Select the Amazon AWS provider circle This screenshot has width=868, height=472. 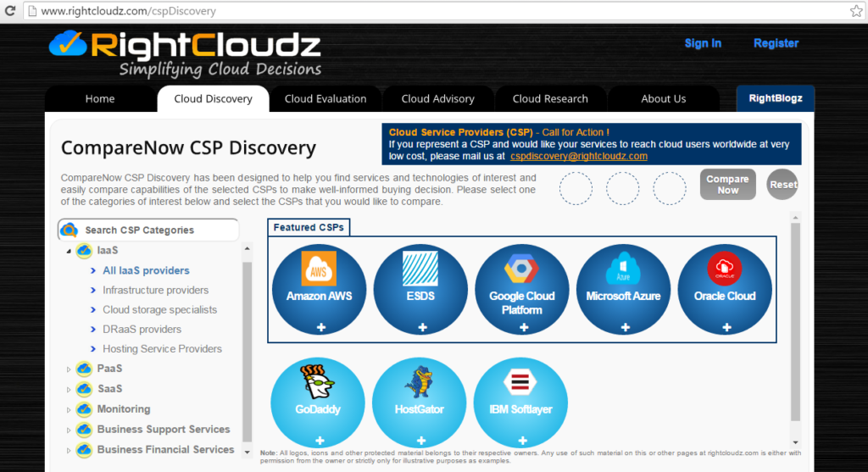[x=320, y=290]
